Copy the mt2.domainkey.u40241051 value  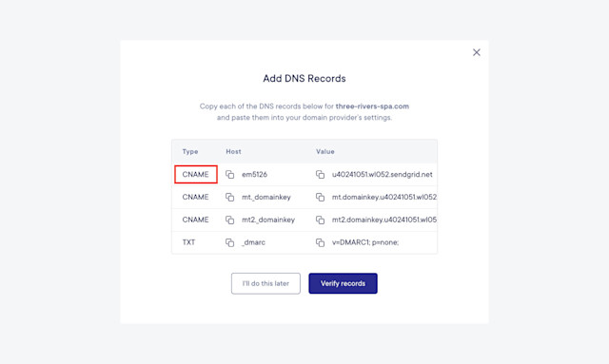click(320, 220)
